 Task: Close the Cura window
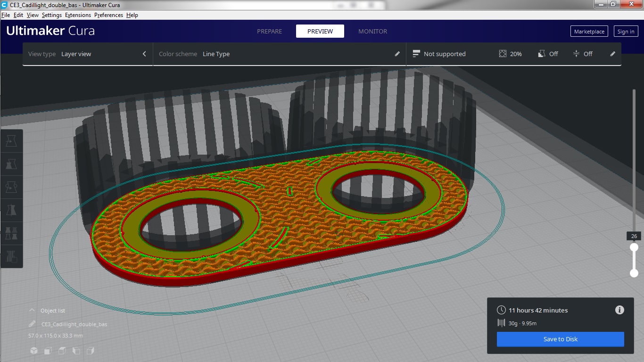pyautogui.click(x=630, y=4)
